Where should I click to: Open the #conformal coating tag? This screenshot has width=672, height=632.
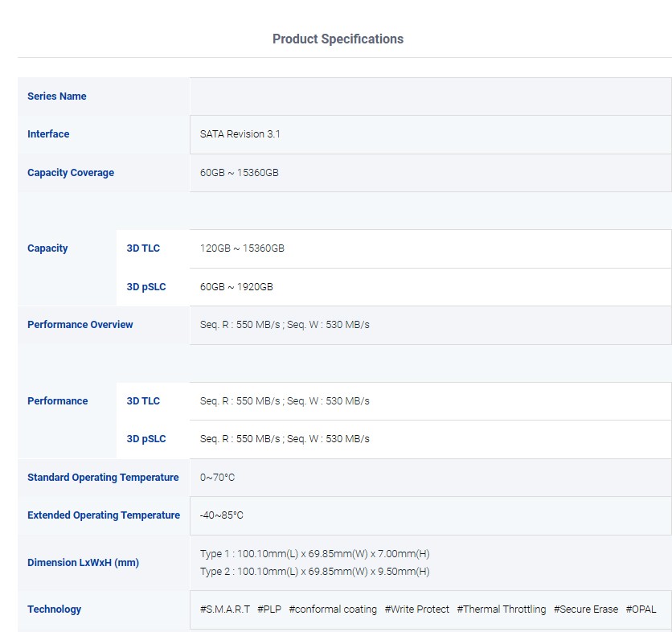click(333, 609)
